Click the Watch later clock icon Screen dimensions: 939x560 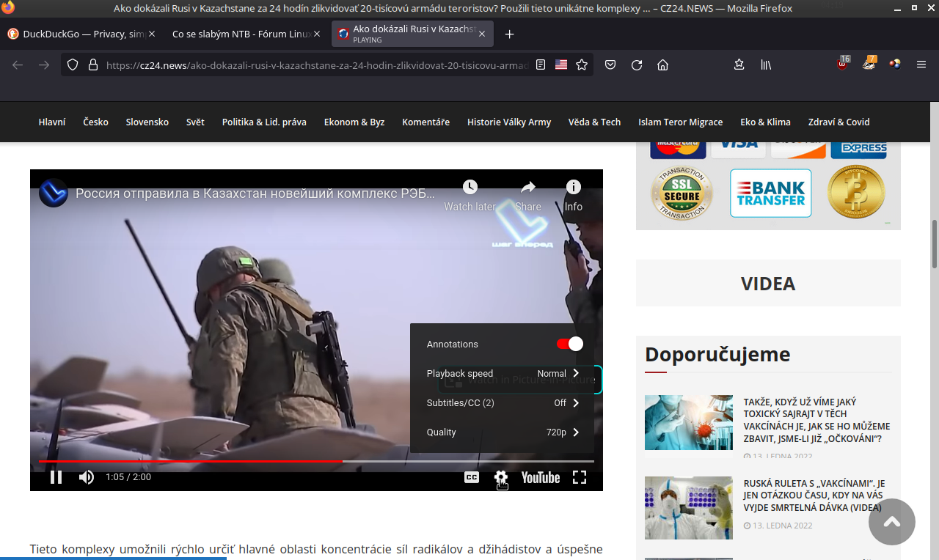[469, 188]
